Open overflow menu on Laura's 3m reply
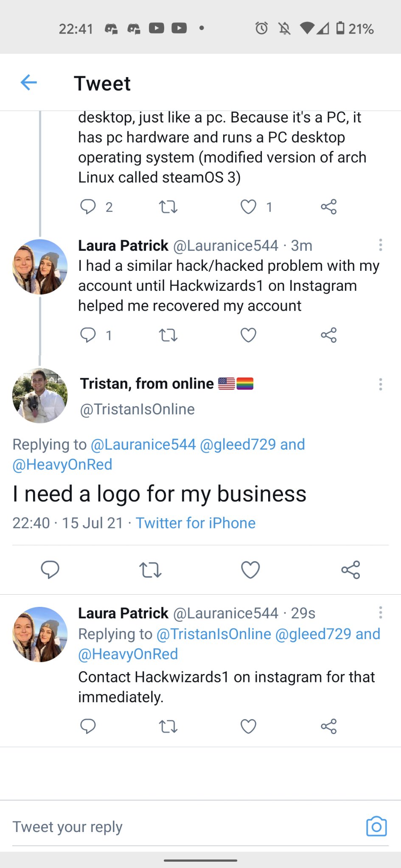Screen dimensions: 401x868 [380, 245]
